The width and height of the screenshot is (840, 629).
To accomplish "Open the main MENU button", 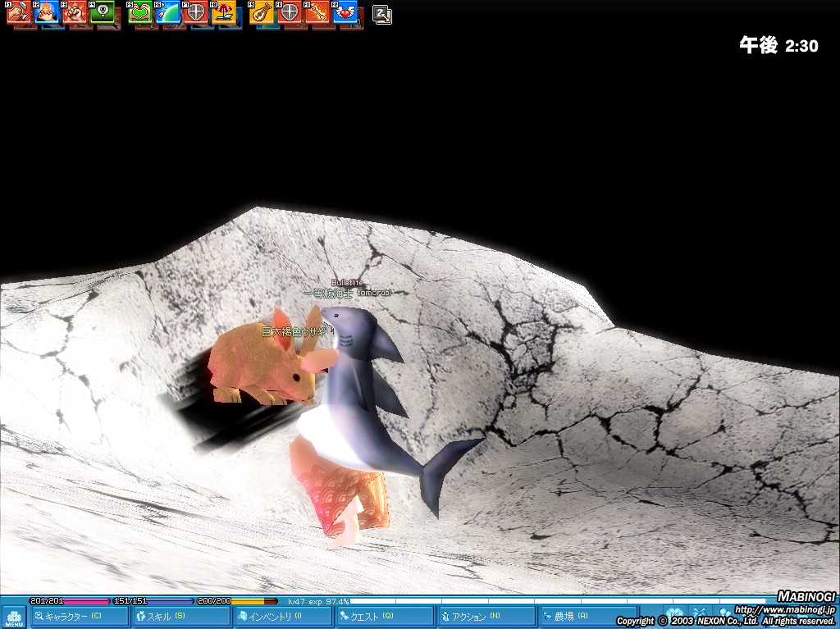I will [x=15, y=618].
